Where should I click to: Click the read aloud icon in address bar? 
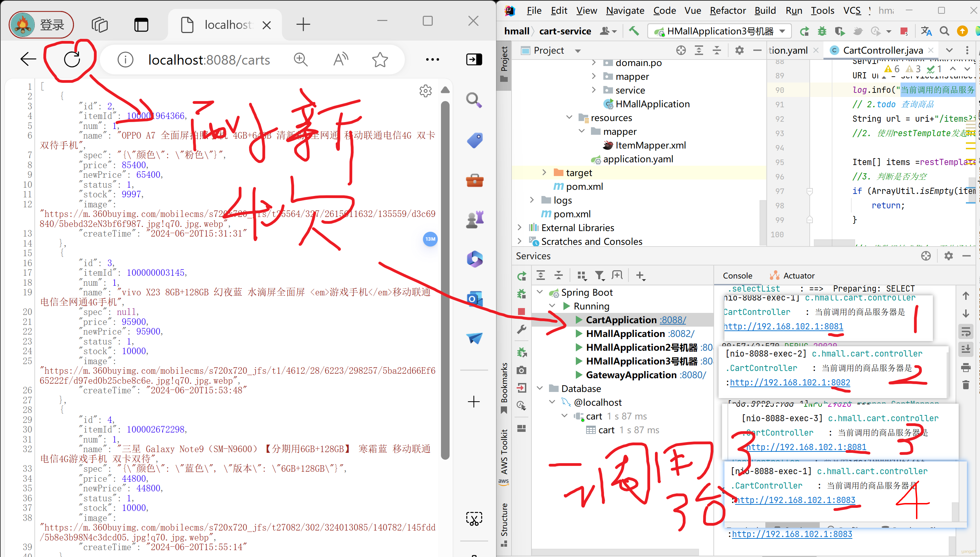[341, 60]
